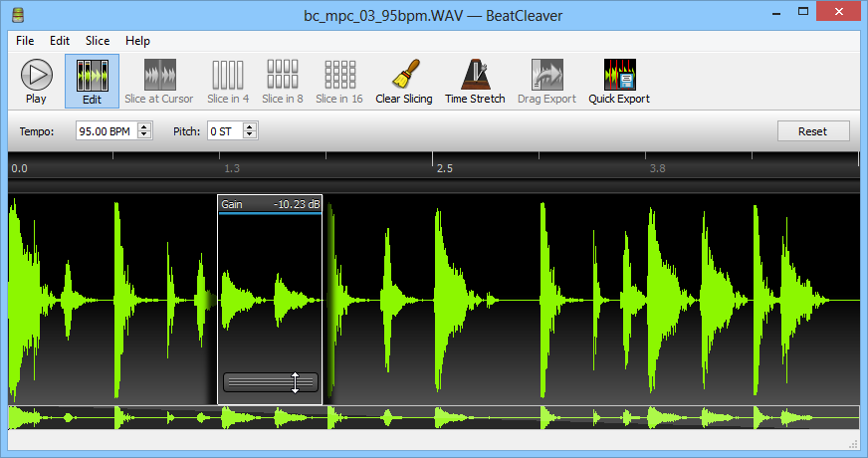Image resolution: width=868 pixels, height=458 pixels.
Task: Click the waveform overview strip at the bottom
Action: point(434,417)
